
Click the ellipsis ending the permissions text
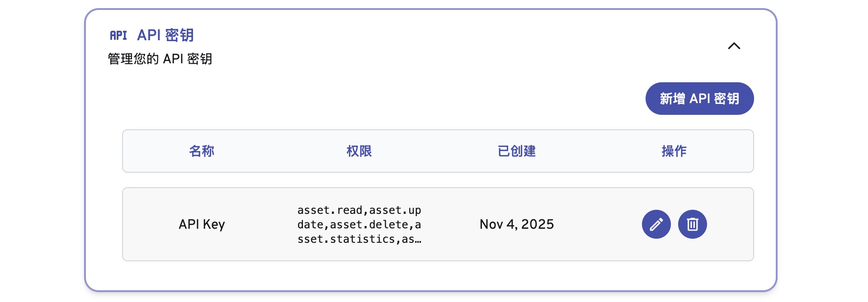pos(418,240)
